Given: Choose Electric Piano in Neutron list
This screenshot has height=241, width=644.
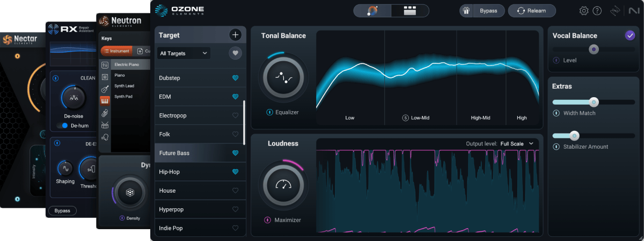Looking at the screenshot, I should pyautogui.click(x=131, y=64).
